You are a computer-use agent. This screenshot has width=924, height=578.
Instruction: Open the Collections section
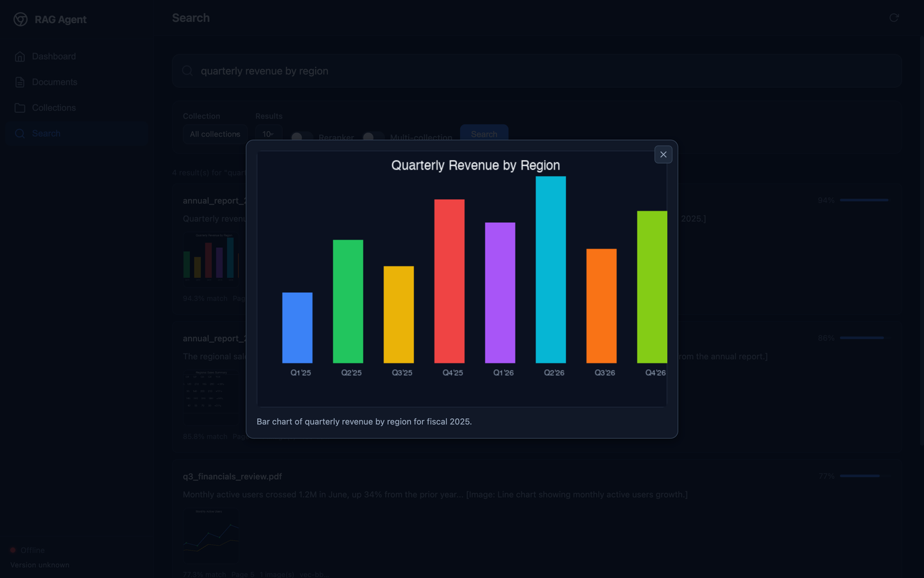pos(78,108)
